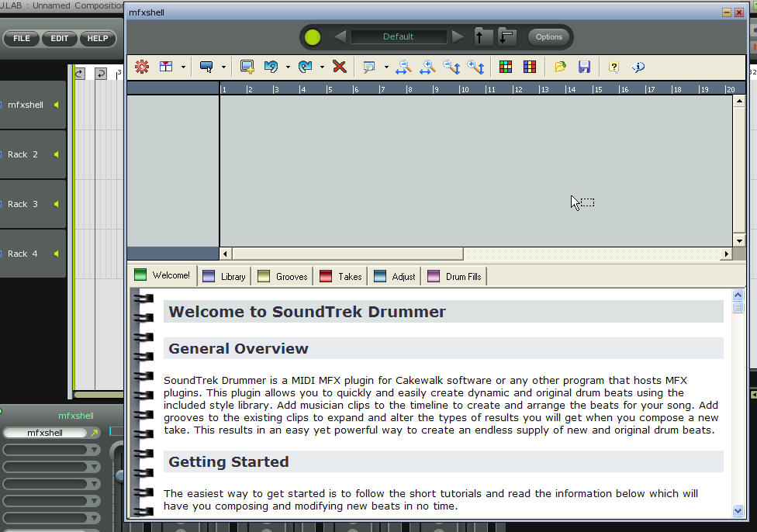Click horizontal zoom out icon
This screenshot has height=532, width=757.
(x=403, y=67)
